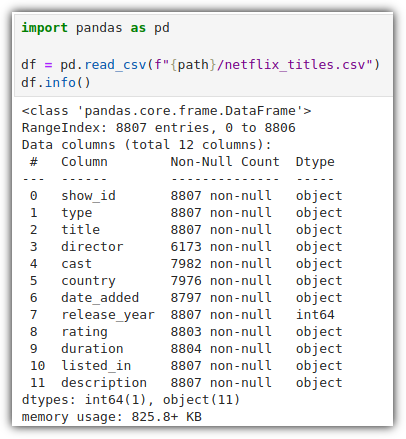Select the country column name

pos(88,281)
